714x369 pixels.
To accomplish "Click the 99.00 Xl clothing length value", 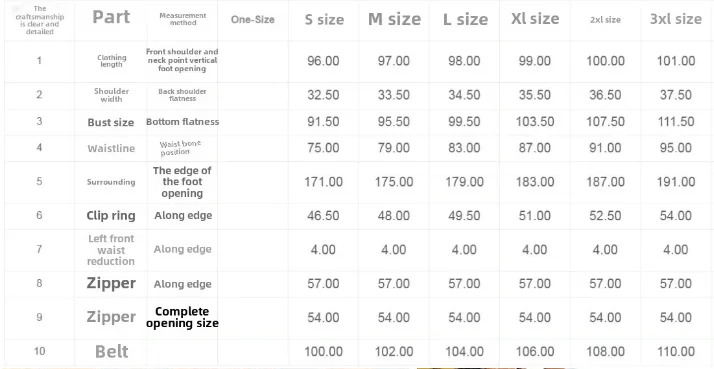I will click(x=535, y=61).
